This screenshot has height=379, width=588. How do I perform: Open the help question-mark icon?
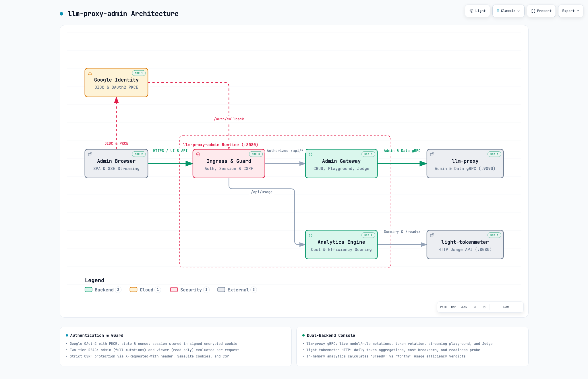484,307
